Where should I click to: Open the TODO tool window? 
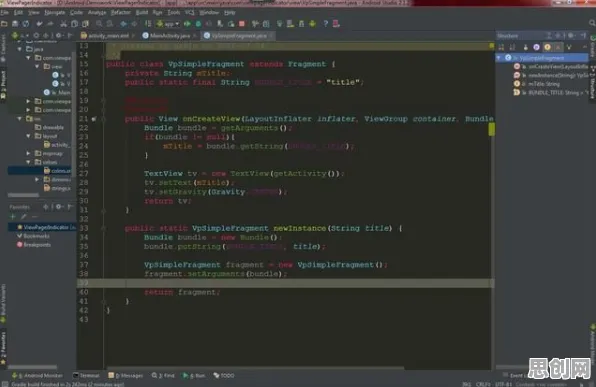coord(224,376)
